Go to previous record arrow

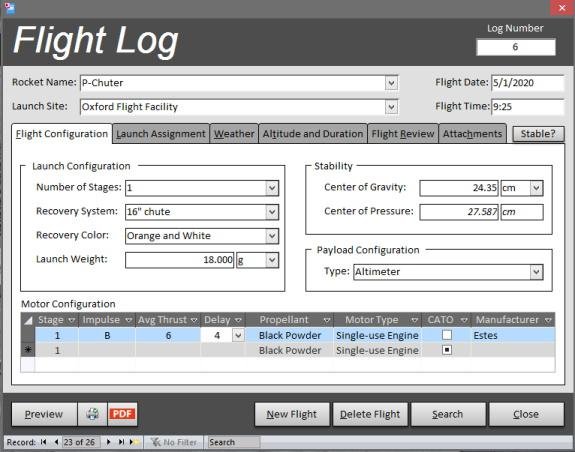tap(56, 442)
